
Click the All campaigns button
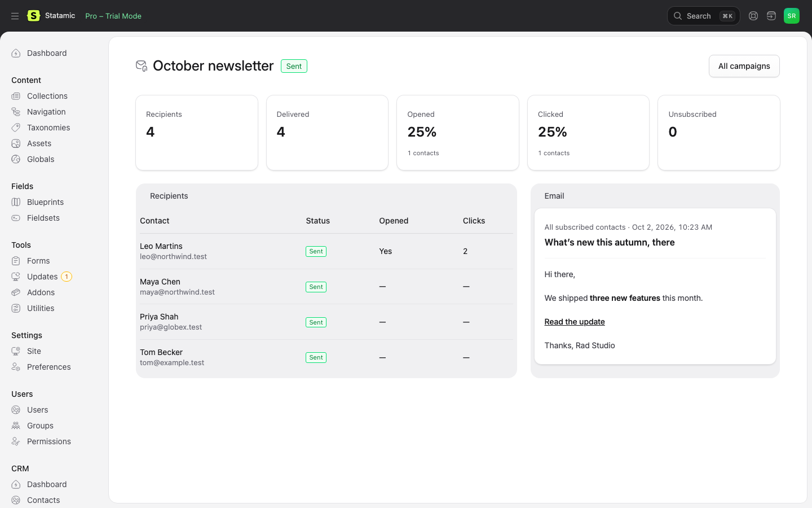click(744, 66)
